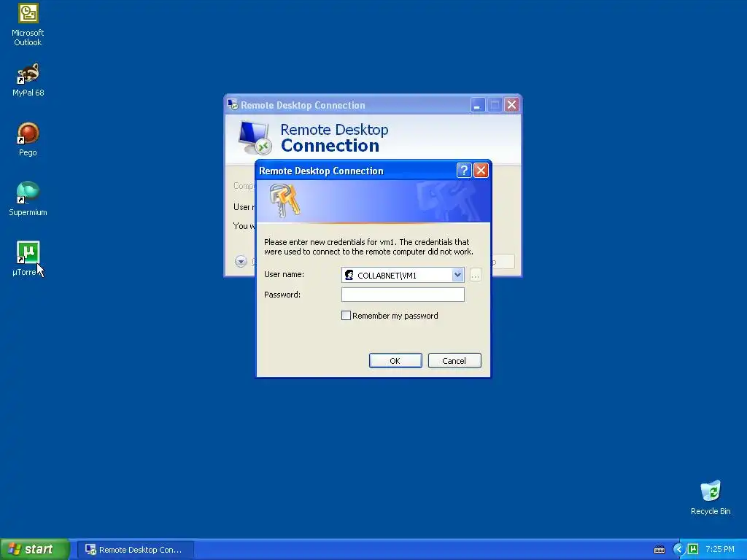Select the Supermium browser desktop icon

point(28,198)
